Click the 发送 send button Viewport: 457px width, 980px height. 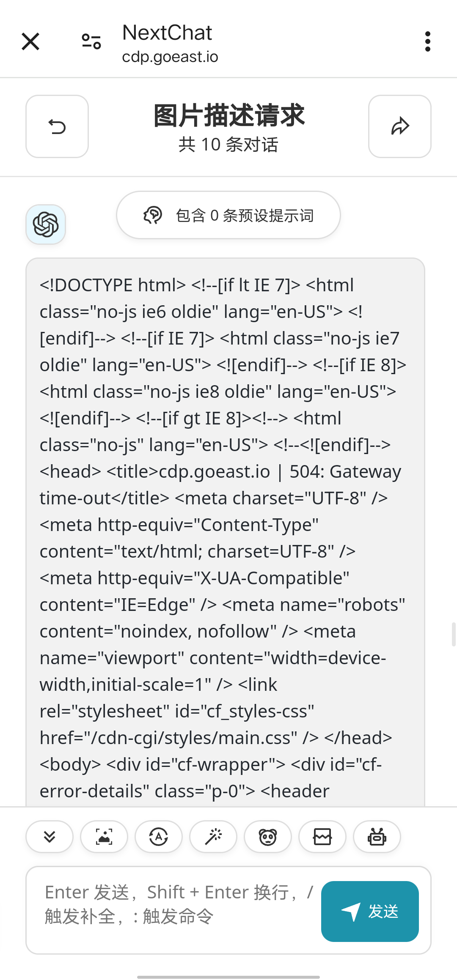tap(370, 911)
